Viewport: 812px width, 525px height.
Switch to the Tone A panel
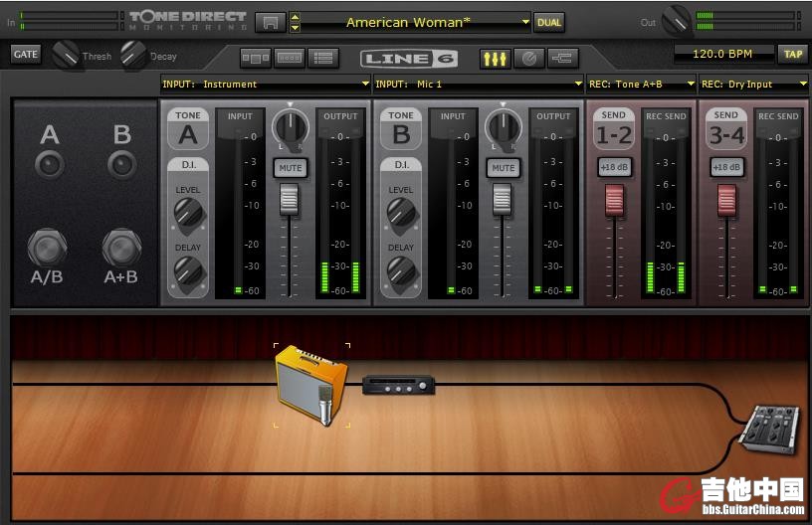point(188,130)
